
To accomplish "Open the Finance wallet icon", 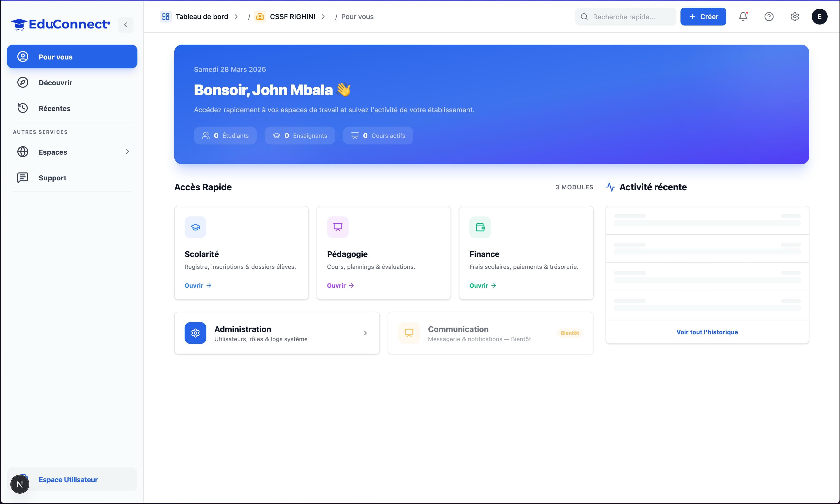I will (x=480, y=227).
